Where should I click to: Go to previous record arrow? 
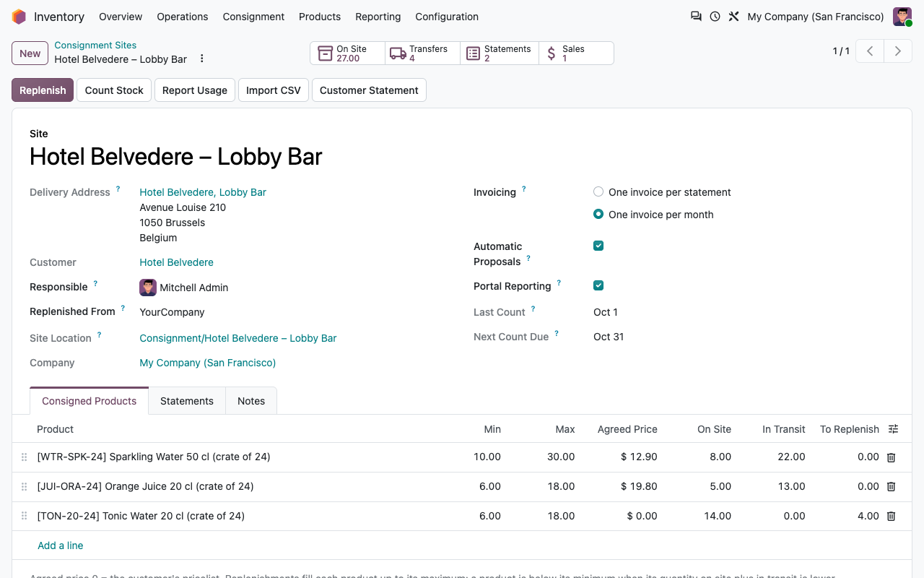pyautogui.click(x=870, y=51)
